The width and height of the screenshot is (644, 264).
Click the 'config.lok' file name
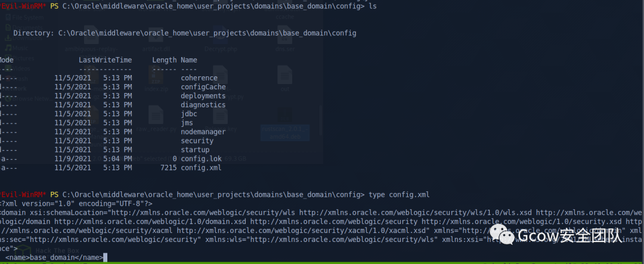click(x=202, y=159)
